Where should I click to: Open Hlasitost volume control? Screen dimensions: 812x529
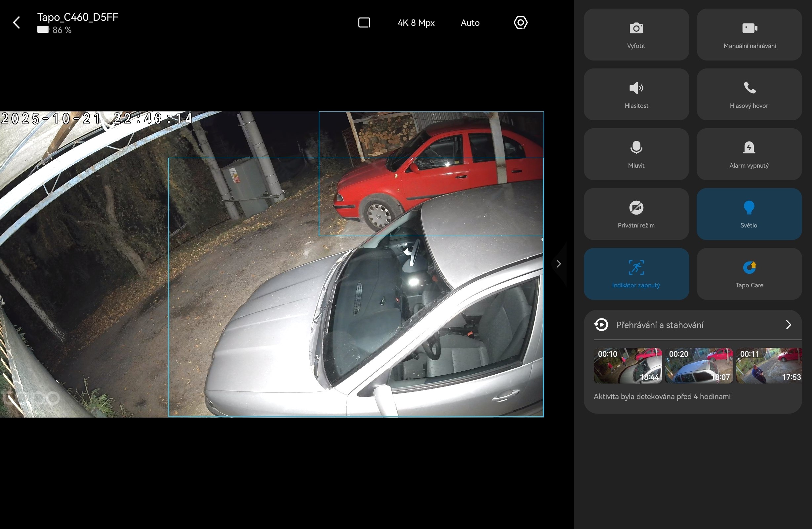[636, 94]
